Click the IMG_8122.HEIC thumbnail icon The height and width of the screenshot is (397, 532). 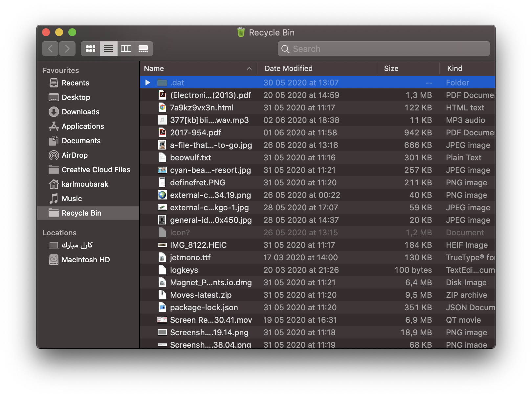click(x=162, y=245)
